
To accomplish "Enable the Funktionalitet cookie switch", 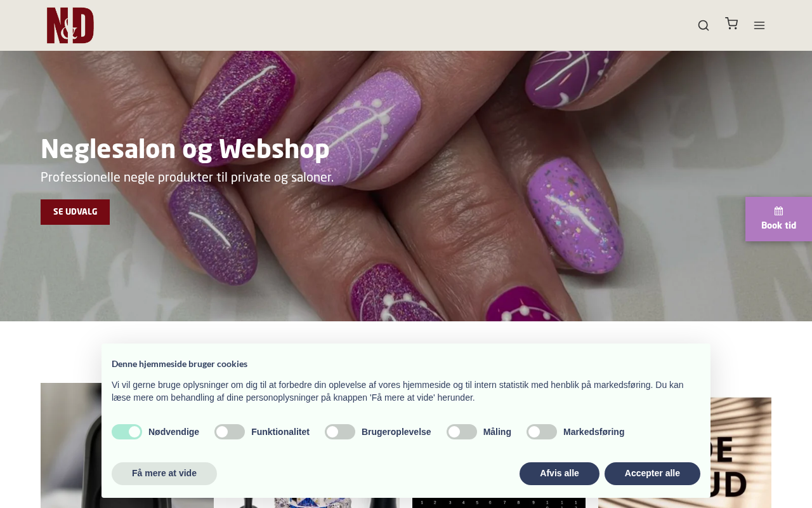I will [230, 432].
